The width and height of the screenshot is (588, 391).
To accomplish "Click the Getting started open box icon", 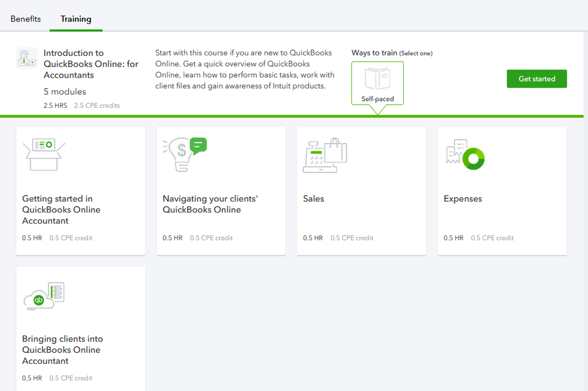I will [x=43, y=154].
